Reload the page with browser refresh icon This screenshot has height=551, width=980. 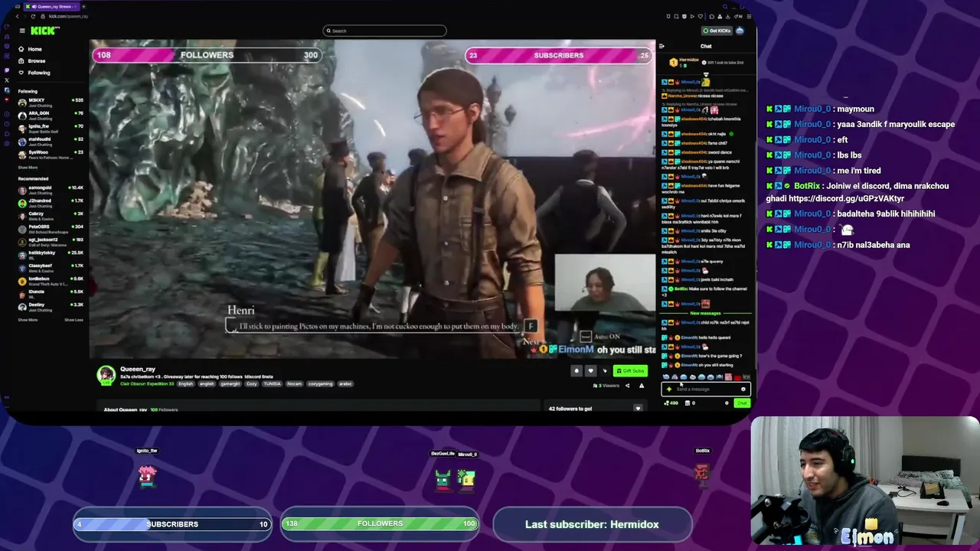pos(33,16)
